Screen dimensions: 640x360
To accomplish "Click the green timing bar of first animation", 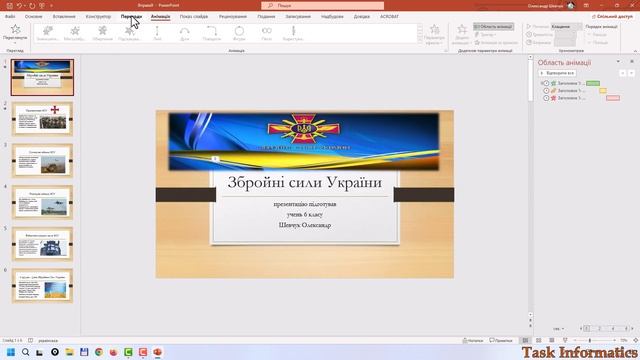I will (593, 83).
